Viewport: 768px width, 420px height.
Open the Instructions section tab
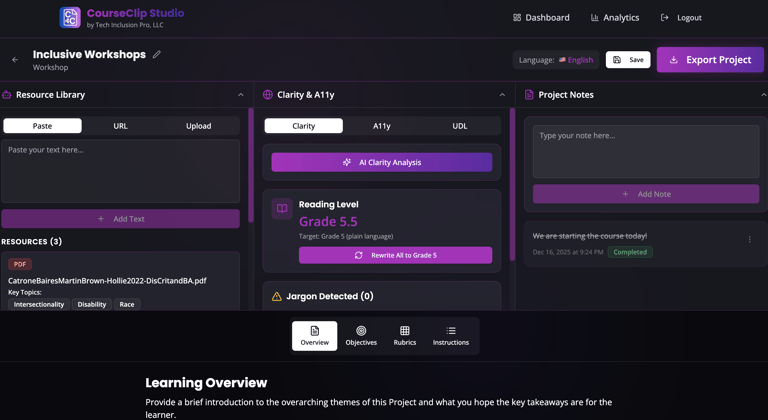(451, 336)
